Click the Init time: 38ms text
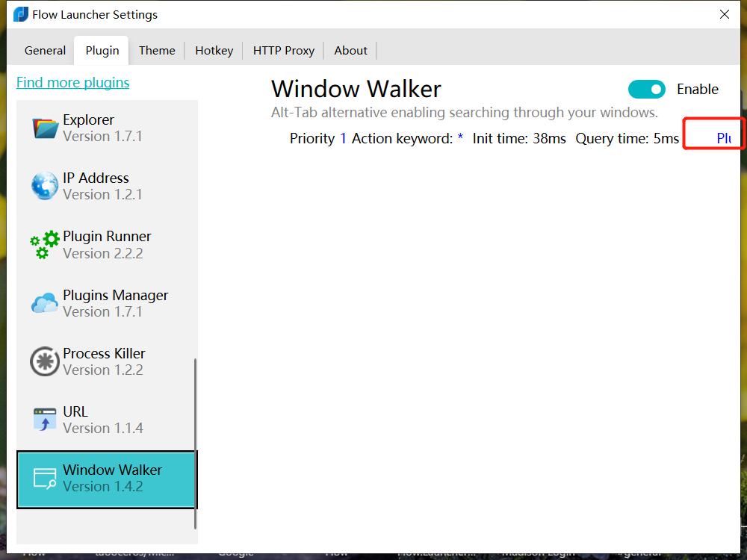Screen dimensions: 747x560 tap(519, 139)
